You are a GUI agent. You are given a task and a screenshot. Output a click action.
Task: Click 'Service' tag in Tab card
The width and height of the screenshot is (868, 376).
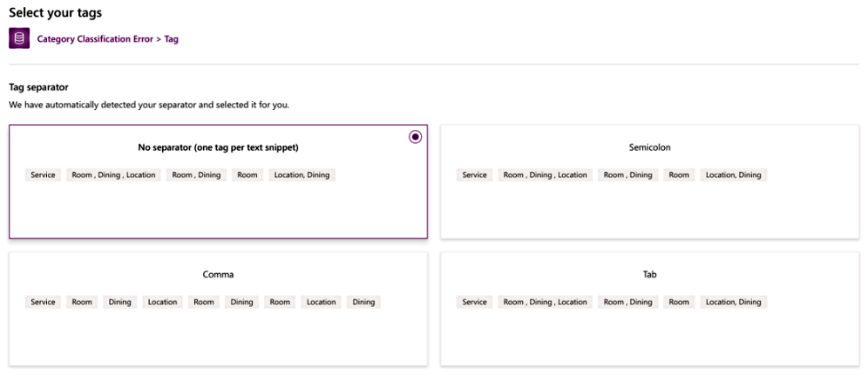pyautogui.click(x=474, y=303)
